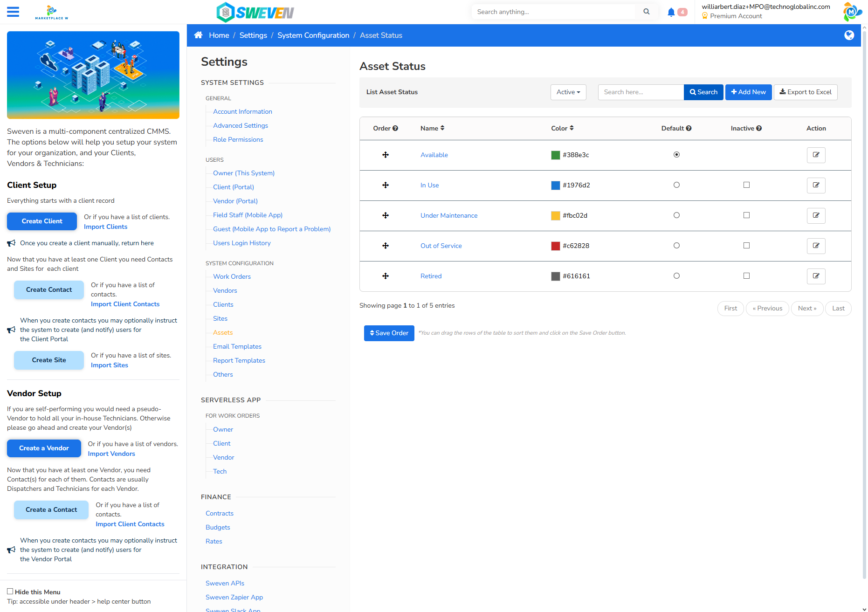This screenshot has height=612, width=868.
Task: Open Work Orders configuration
Action: [232, 276]
